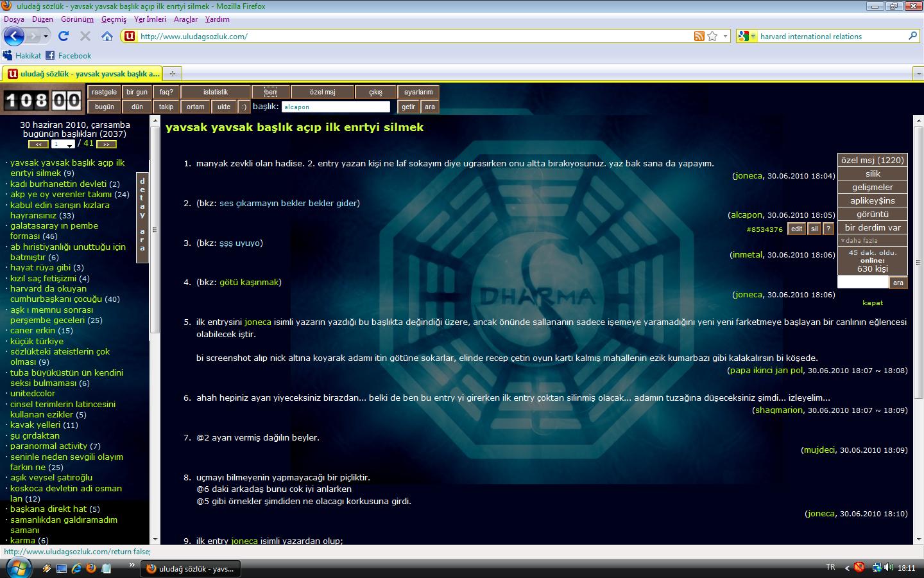
Task: Bookmark this page with the star icon
Action: [712, 37]
